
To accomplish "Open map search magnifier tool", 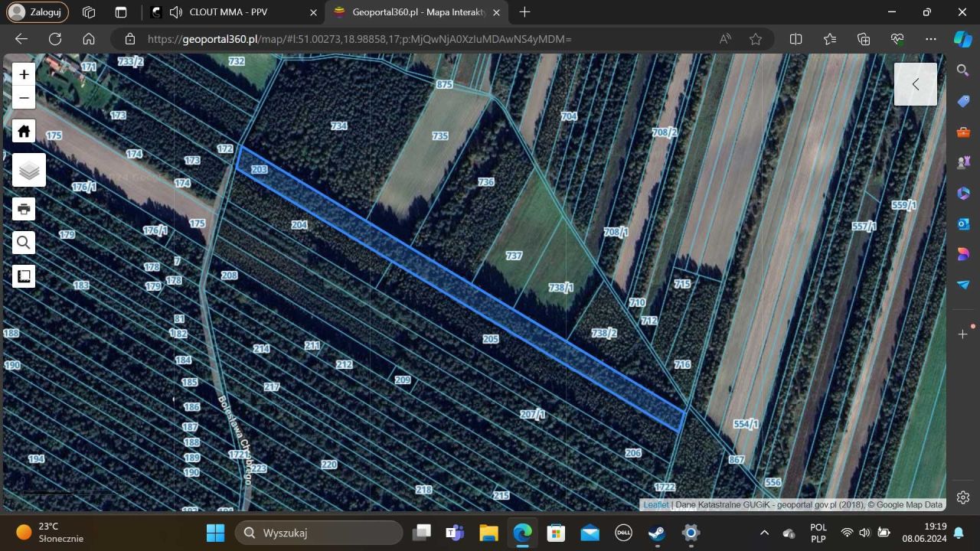I will (x=24, y=243).
